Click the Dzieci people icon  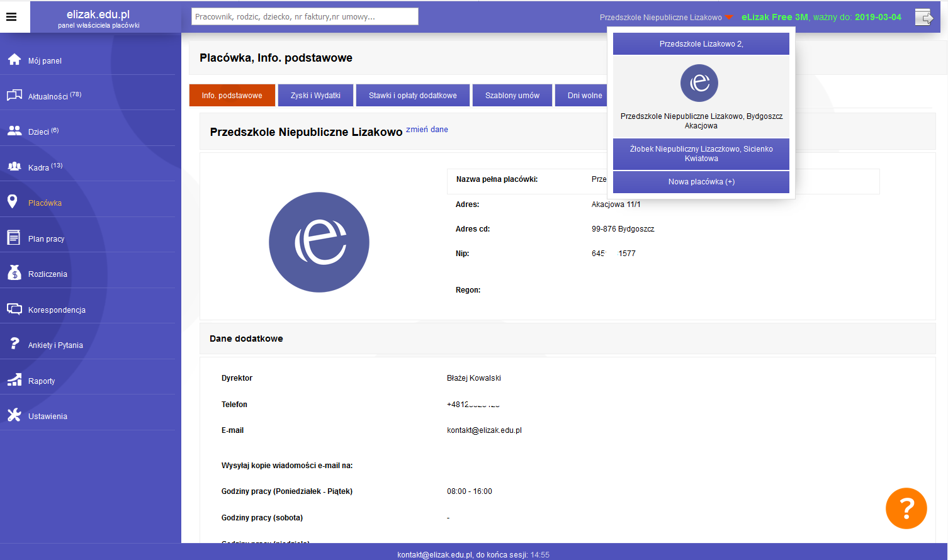[x=14, y=130]
